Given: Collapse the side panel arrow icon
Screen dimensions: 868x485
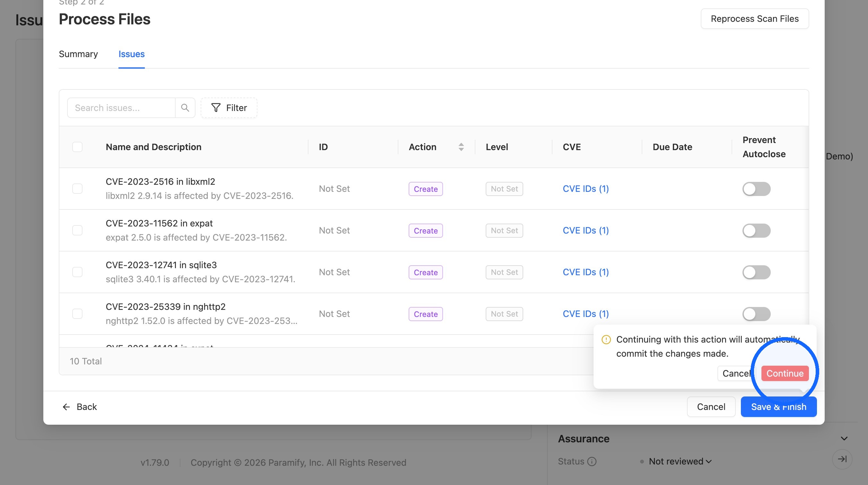Looking at the screenshot, I should tap(842, 459).
